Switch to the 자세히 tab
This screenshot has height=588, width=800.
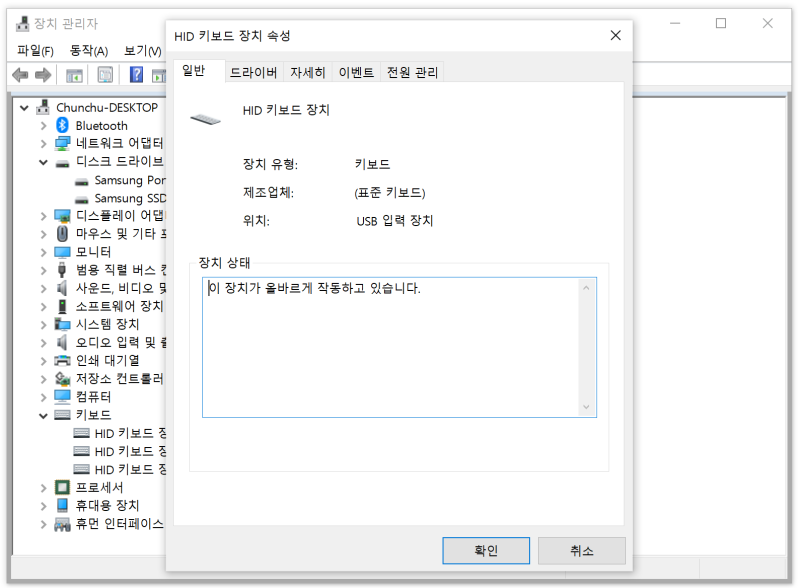point(308,72)
